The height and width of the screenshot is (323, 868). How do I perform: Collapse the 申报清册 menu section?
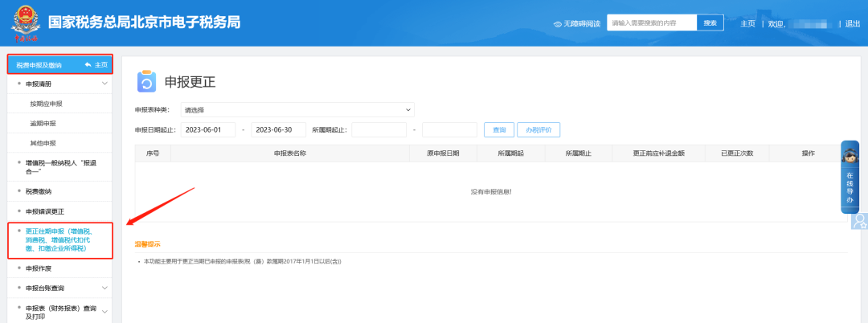coord(104,84)
